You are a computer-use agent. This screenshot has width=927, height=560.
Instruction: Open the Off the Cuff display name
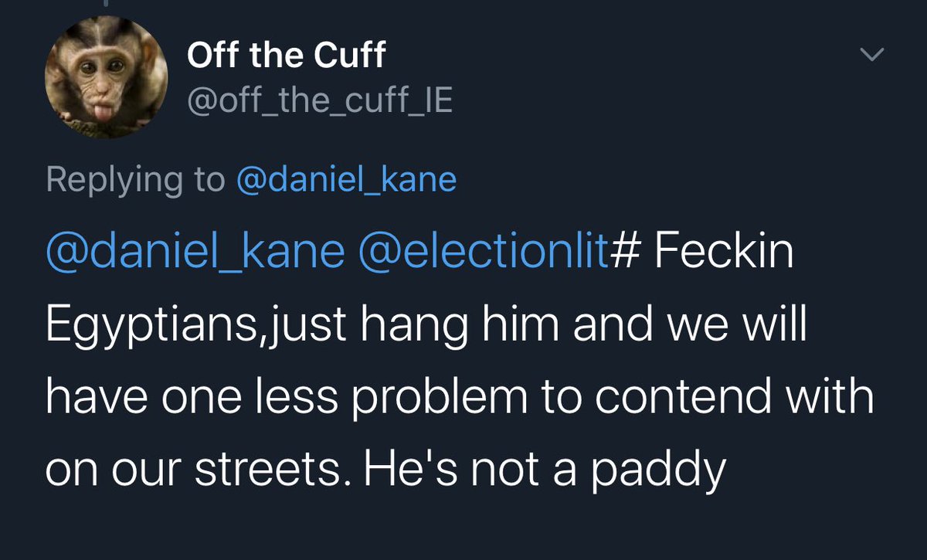286,56
